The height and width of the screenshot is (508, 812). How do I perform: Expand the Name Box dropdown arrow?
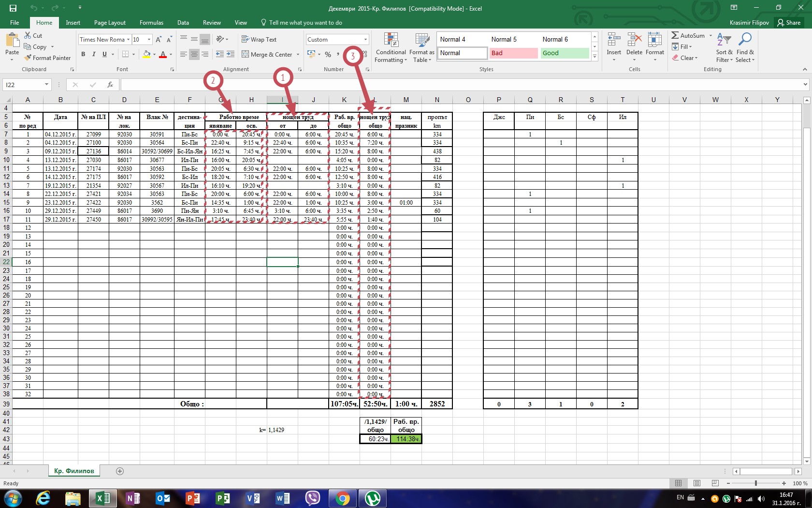(x=46, y=85)
